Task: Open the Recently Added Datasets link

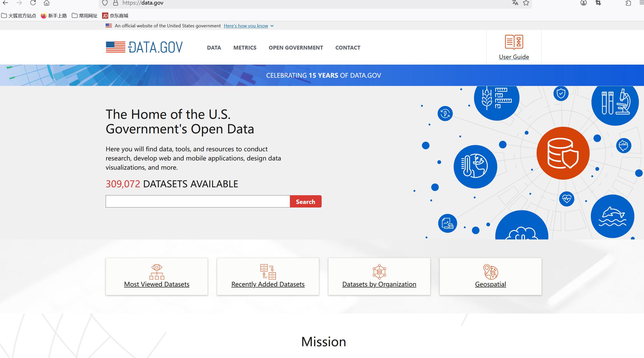Action: click(268, 284)
